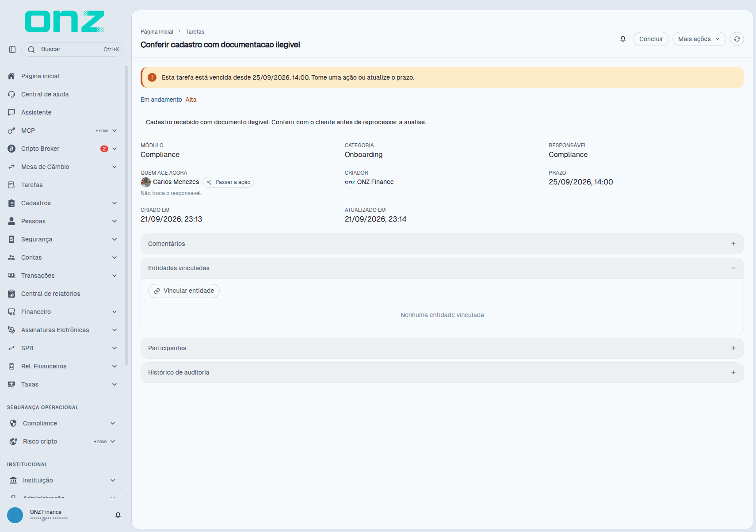Open Segurança in the sidebar
Viewport: 756px width, 532px height.
coord(62,239)
